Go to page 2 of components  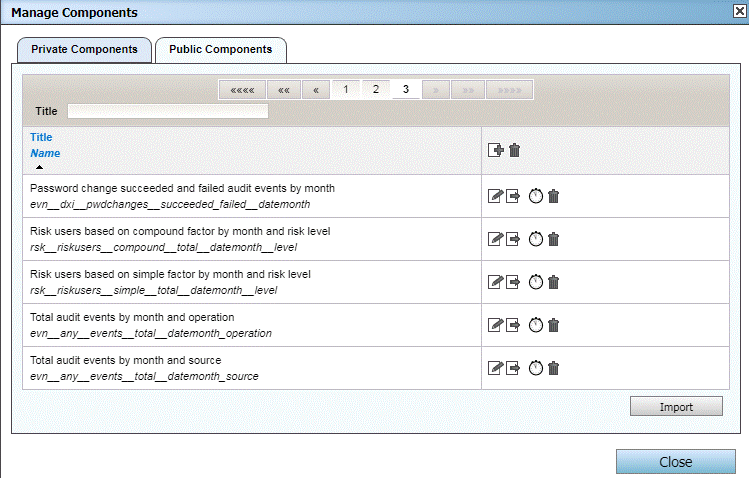(376, 89)
